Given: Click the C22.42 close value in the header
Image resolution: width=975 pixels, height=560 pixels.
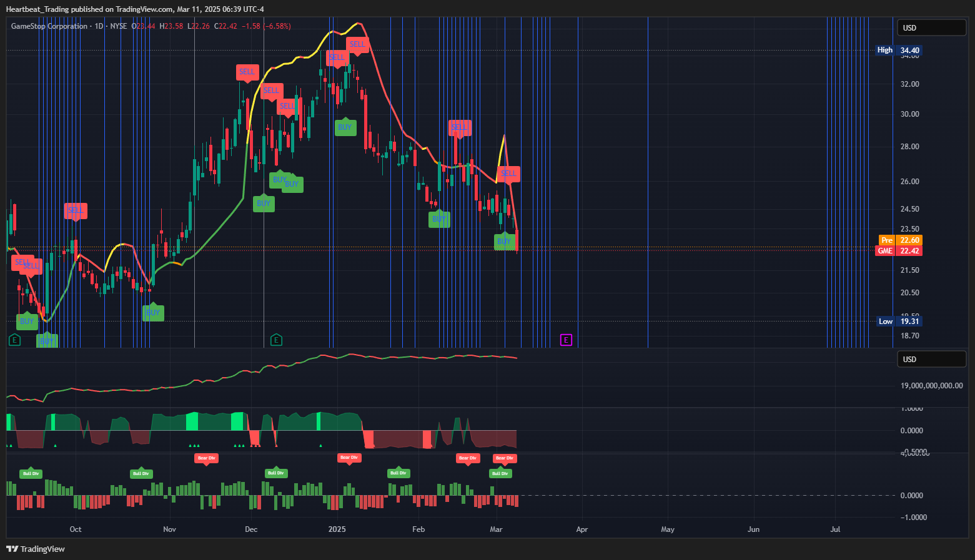Looking at the screenshot, I should [x=225, y=26].
